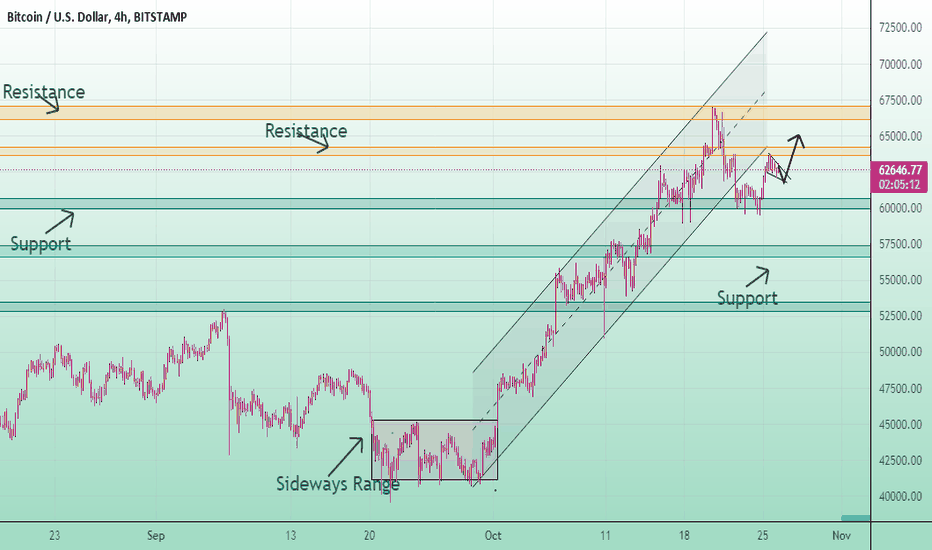Click the 55000.00 price axis label
The height and width of the screenshot is (550, 932).
pyautogui.click(x=900, y=279)
